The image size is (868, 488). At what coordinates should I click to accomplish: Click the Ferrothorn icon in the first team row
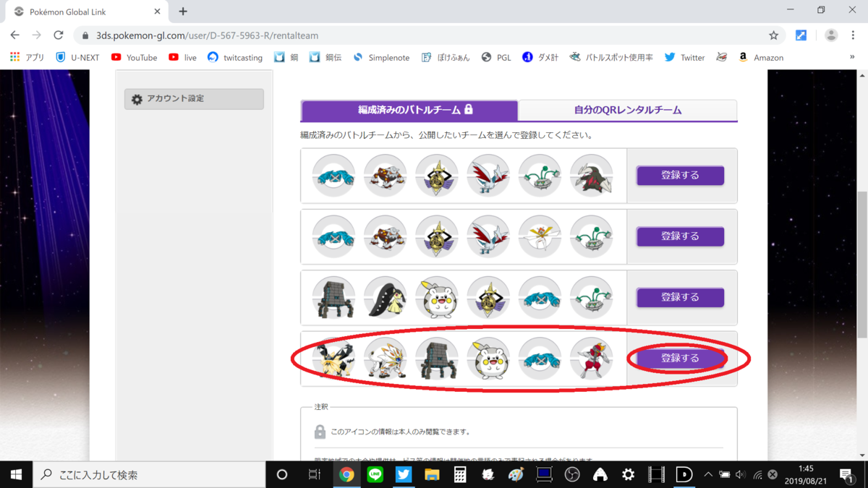coord(540,176)
